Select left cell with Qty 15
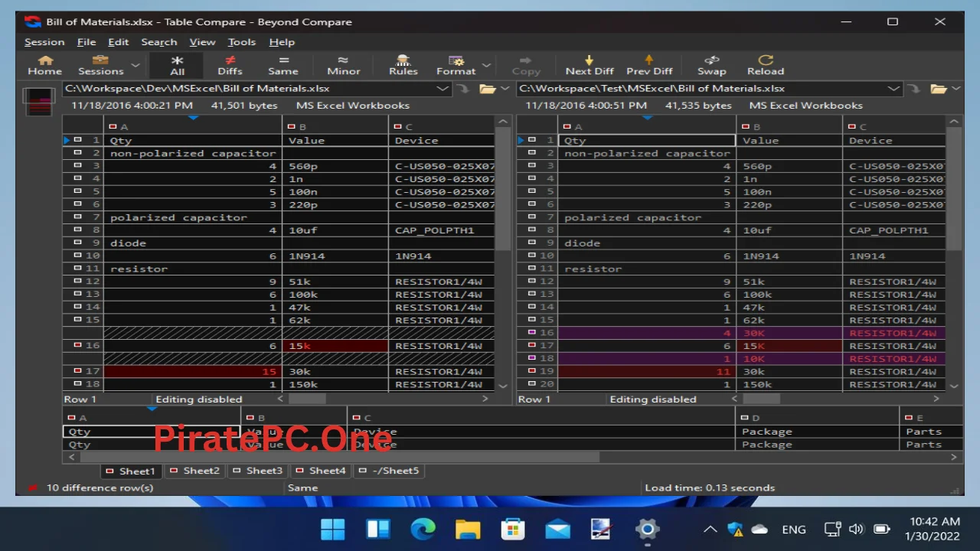 [x=193, y=371]
